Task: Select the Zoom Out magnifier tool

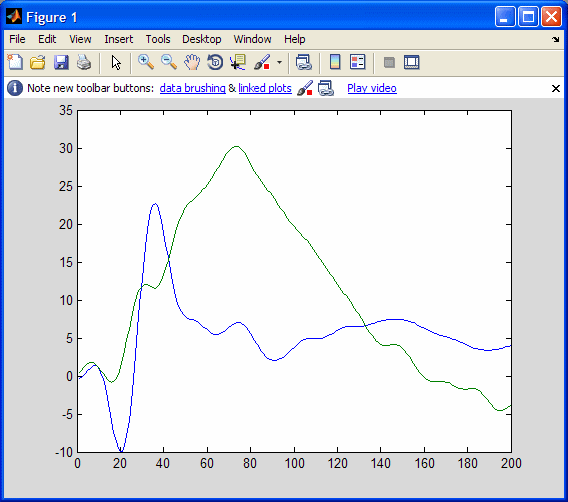Action: [169, 62]
